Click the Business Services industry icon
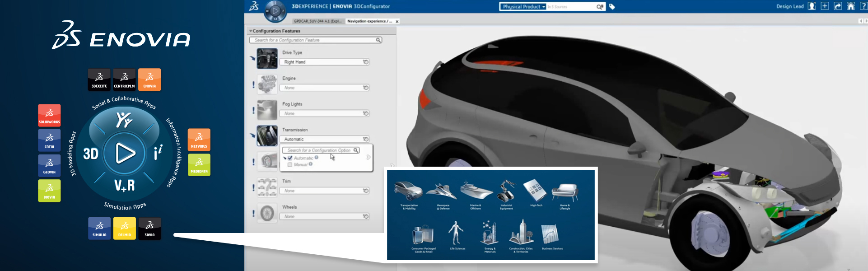 click(x=551, y=234)
